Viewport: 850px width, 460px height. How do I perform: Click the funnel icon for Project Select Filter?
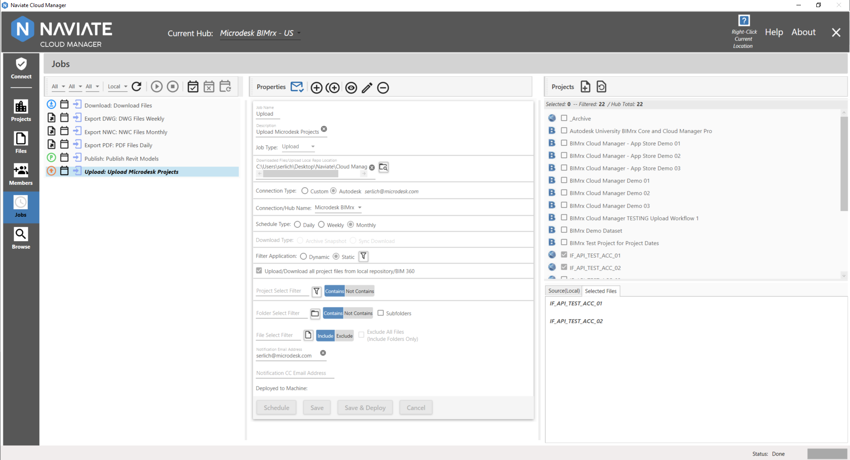click(317, 291)
